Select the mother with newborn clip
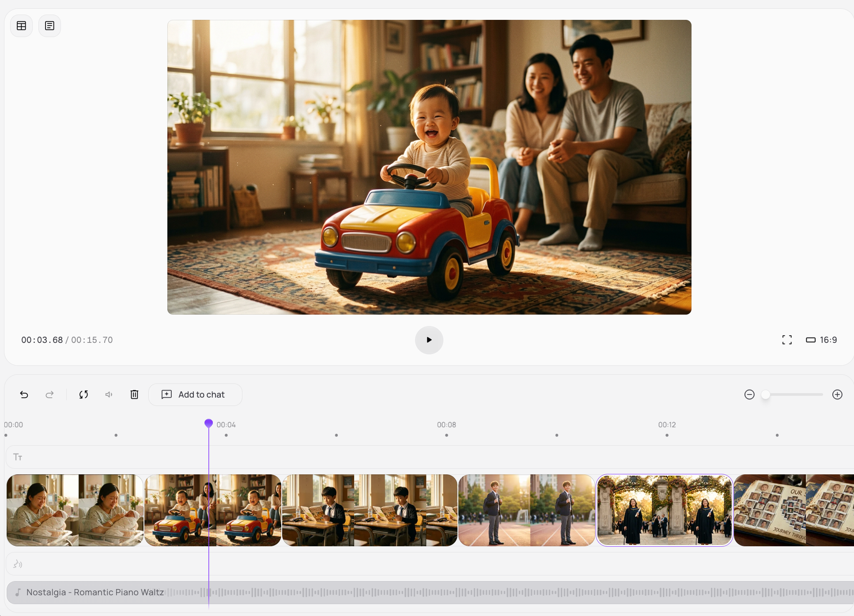 [x=75, y=510]
